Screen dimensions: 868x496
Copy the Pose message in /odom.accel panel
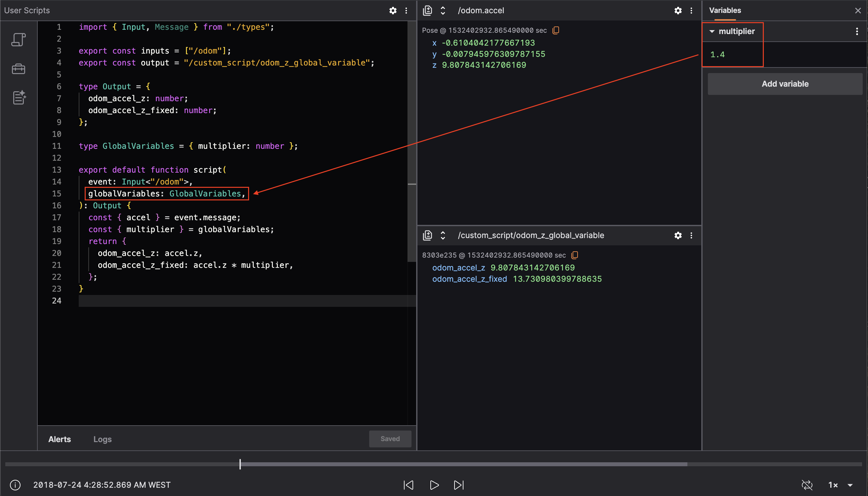click(556, 30)
